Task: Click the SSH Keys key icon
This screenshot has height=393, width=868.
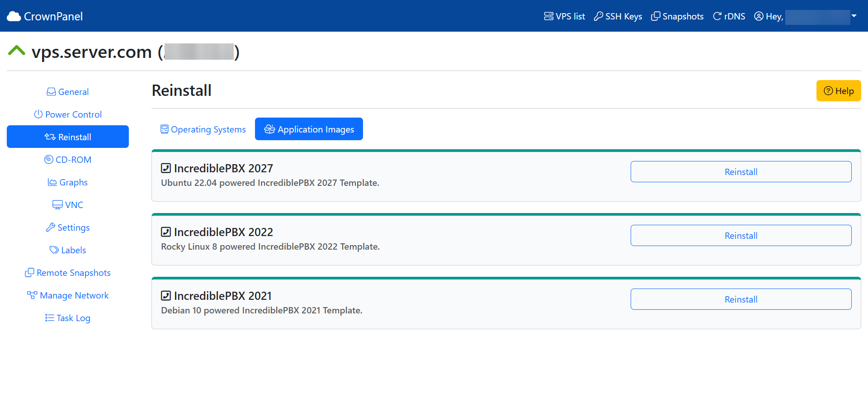Action: coord(599,16)
